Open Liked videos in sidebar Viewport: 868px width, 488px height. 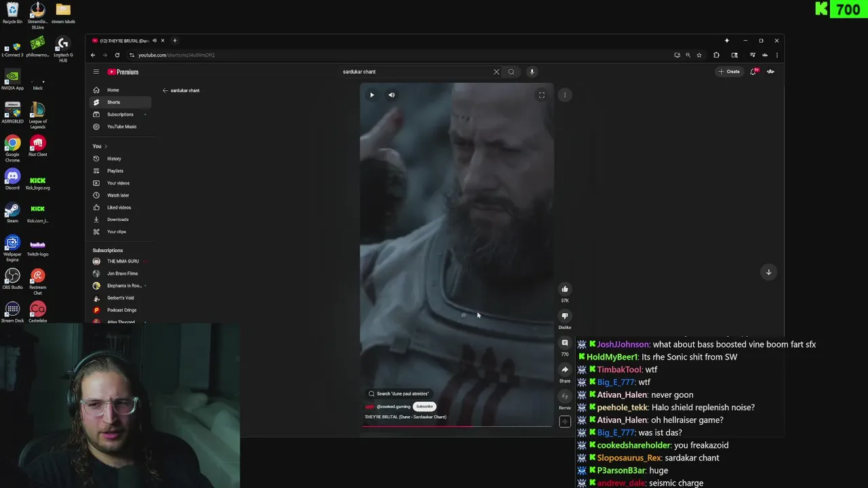120,207
